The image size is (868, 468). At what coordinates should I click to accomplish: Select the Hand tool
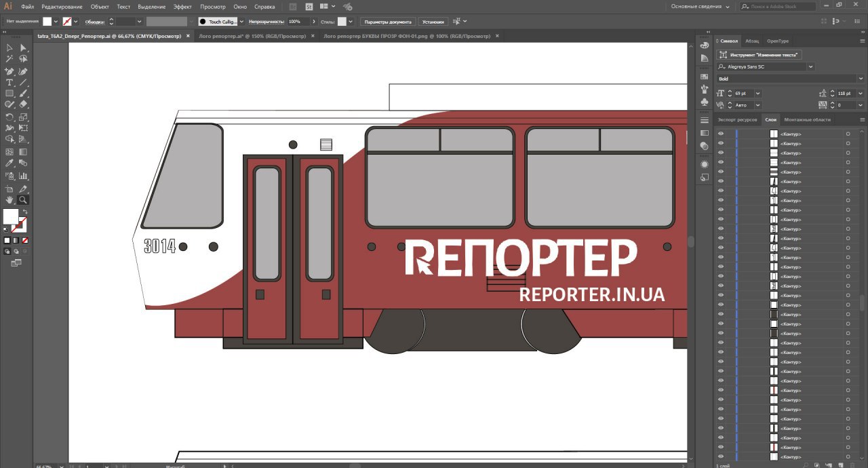(9, 200)
